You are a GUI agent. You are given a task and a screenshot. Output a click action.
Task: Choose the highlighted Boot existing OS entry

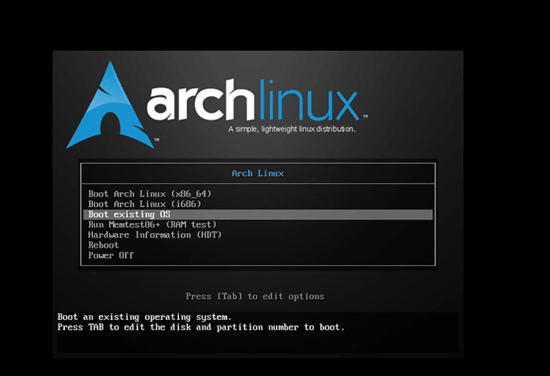[x=258, y=215]
